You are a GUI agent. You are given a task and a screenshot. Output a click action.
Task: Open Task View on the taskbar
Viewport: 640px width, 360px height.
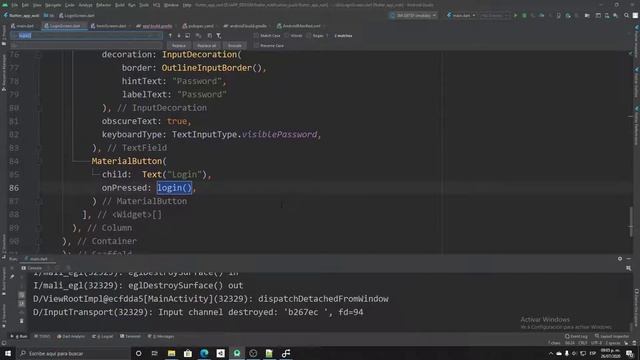[155, 353]
